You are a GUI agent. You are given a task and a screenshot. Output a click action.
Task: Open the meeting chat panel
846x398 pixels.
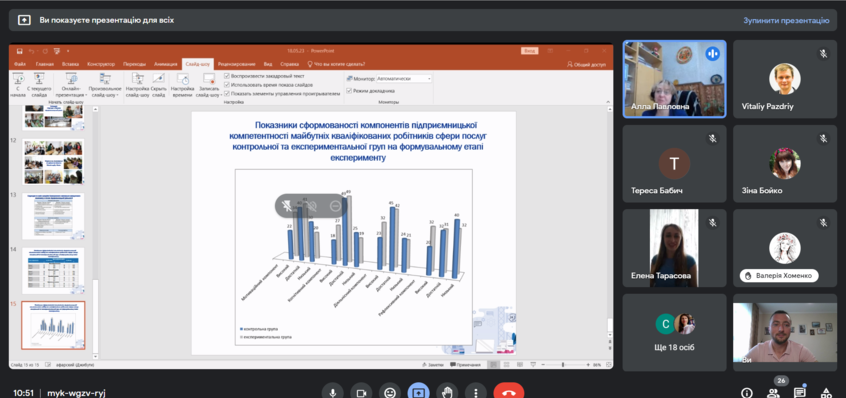(799, 393)
